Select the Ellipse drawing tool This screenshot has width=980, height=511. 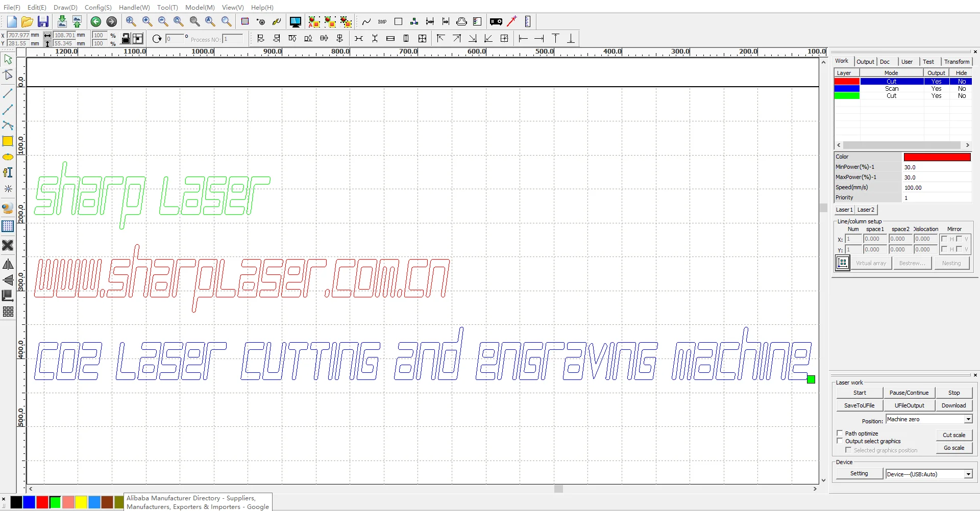coord(8,157)
